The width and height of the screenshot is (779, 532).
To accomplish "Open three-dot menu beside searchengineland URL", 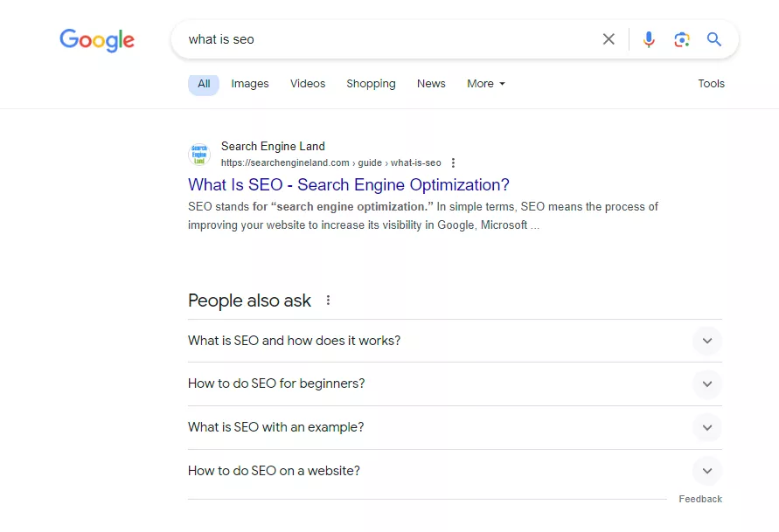I will 453,162.
